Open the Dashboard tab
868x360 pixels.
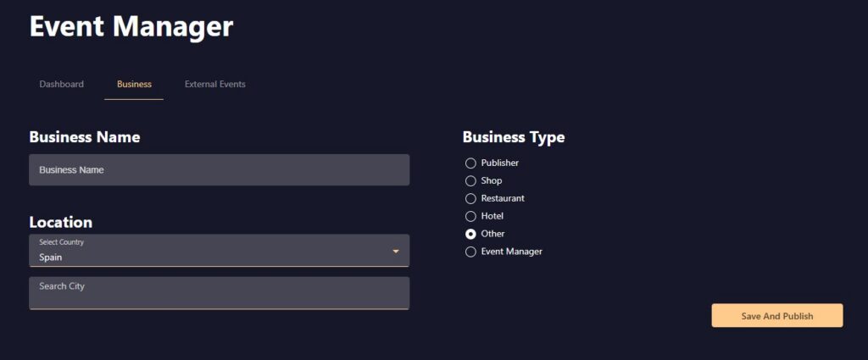click(x=61, y=84)
